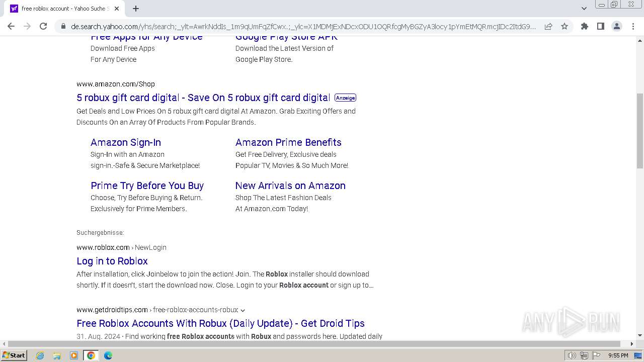The image size is (644, 362).
Task: Open Google Play Store APK link
Action: (286, 38)
